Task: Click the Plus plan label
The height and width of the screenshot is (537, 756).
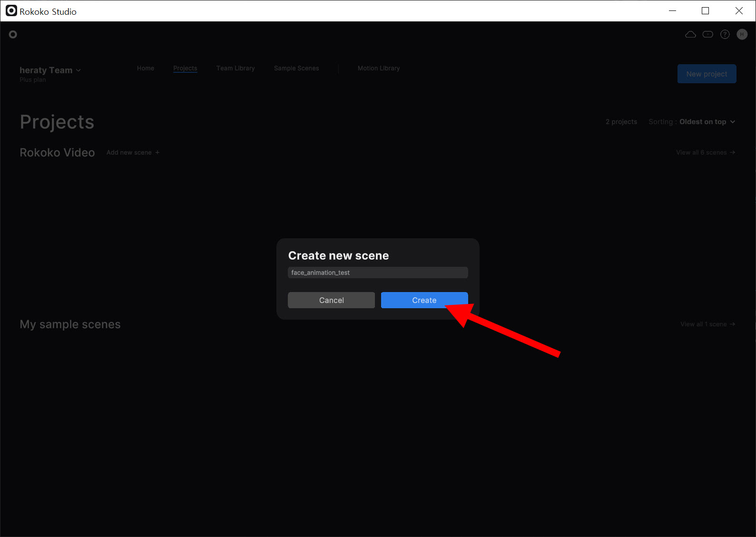Action: (x=33, y=79)
